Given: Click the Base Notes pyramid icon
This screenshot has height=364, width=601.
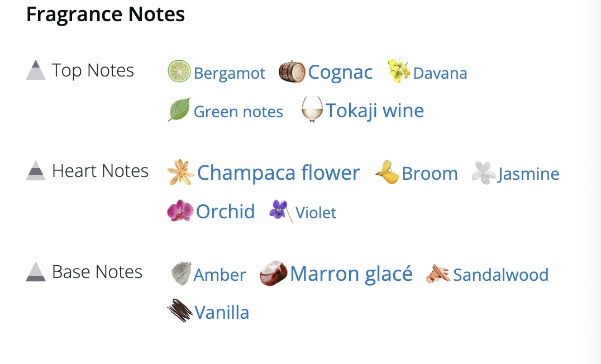Looking at the screenshot, I should (36, 272).
